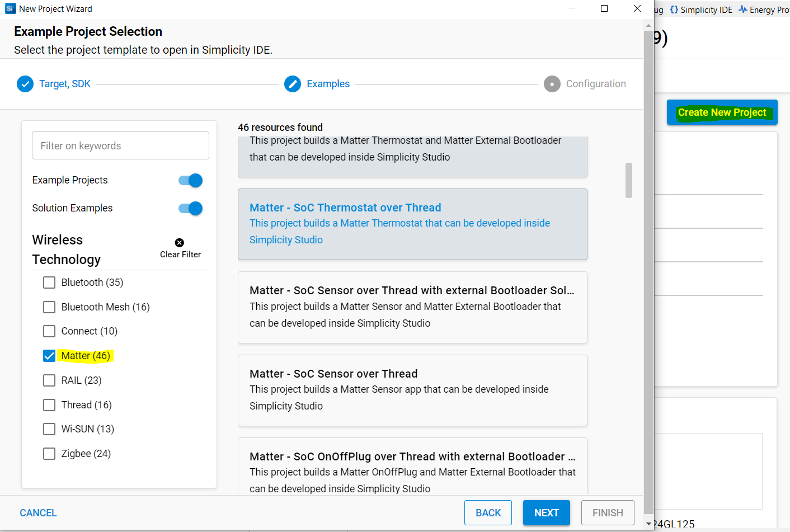790x532 pixels.
Task: Enable the Zigbee (24) filter checkbox
Action: pyautogui.click(x=49, y=454)
